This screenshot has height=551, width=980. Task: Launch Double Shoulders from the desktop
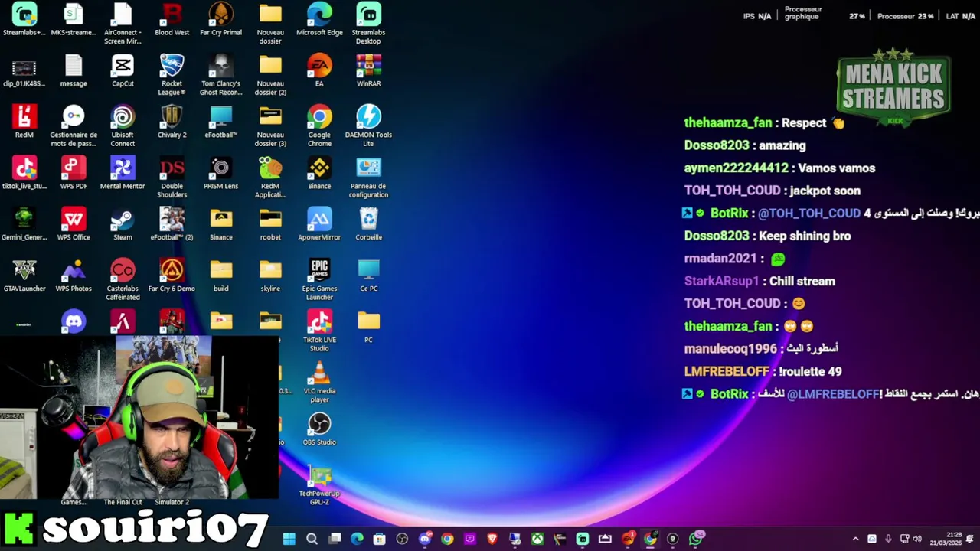coord(171,178)
